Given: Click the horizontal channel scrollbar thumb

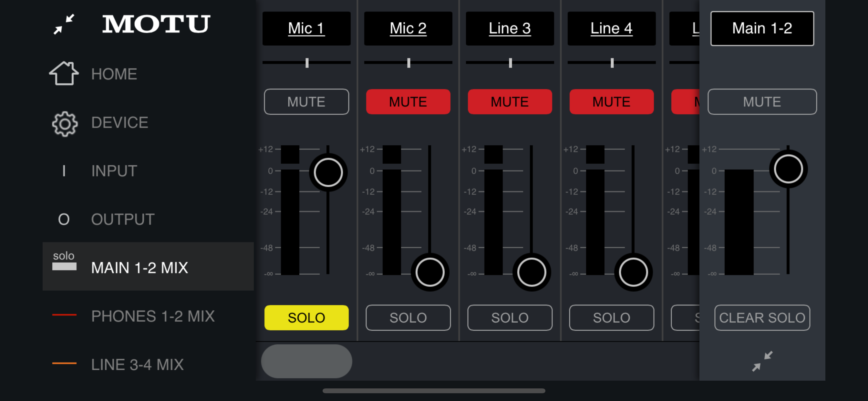Looking at the screenshot, I should coord(307,361).
